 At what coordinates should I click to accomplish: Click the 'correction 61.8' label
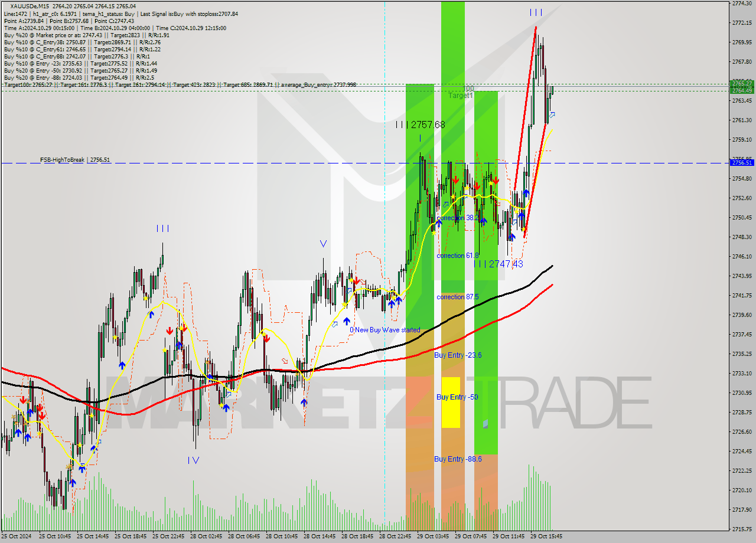coord(458,256)
